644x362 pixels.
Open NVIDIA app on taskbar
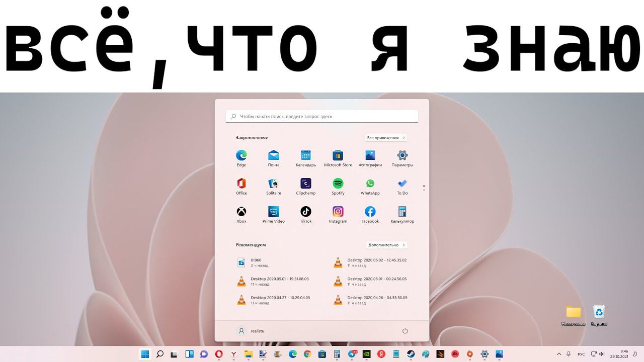pos(366,354)
